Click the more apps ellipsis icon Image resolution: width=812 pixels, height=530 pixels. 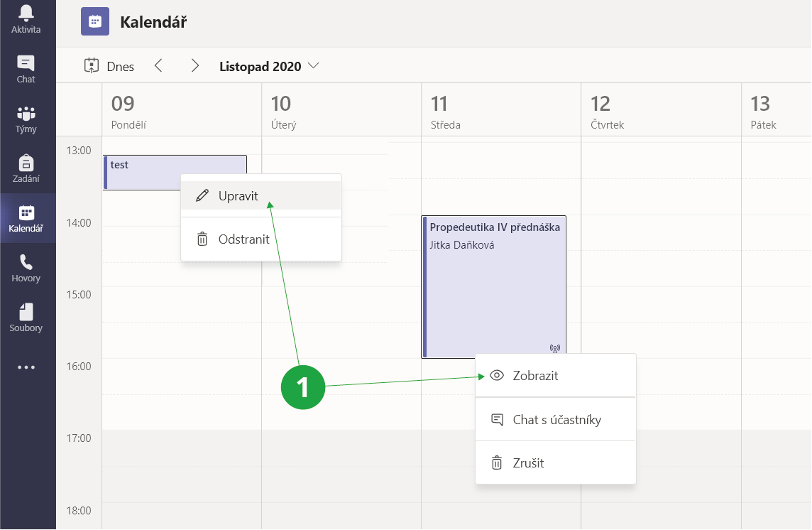point(26,367)
